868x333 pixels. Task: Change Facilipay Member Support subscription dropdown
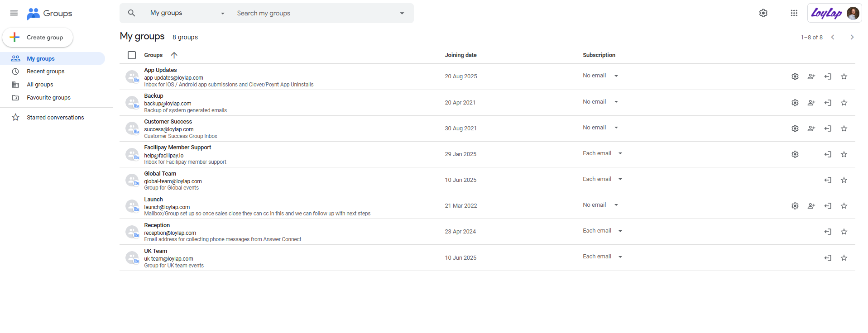pyautogui.click(x=602, y=153)
